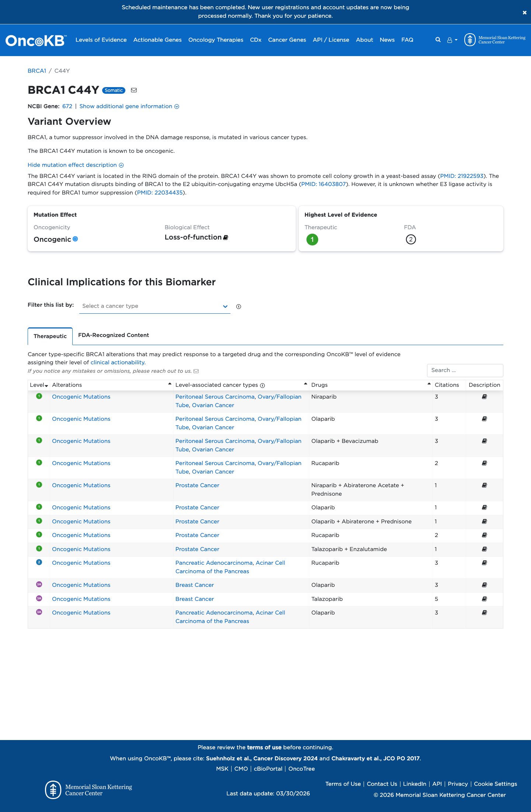Open LinkedIn footer link
The width and height of the screenshot is (531, 812).
[x=414, y=784]
